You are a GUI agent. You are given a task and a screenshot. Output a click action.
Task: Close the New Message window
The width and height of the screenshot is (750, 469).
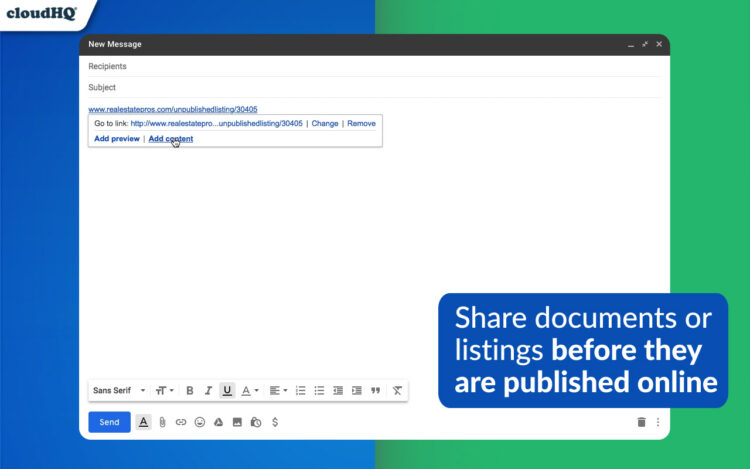659,44
